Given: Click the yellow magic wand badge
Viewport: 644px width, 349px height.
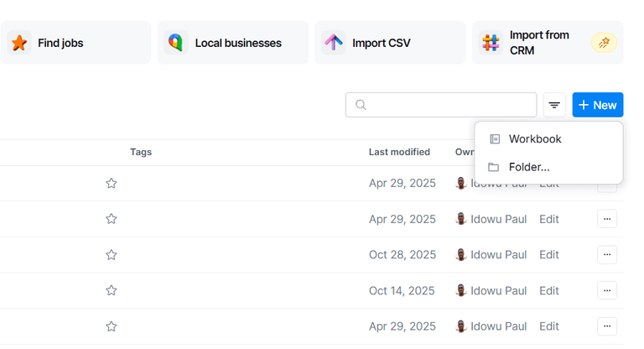Looking at the screenshot, I should coord(604,43).
